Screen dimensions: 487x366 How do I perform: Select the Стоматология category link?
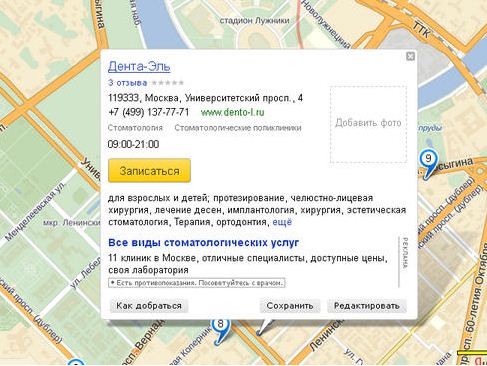135,128
